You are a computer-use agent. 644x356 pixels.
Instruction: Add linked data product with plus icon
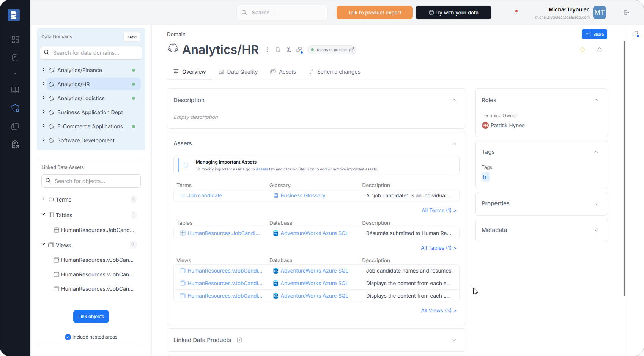239,340
